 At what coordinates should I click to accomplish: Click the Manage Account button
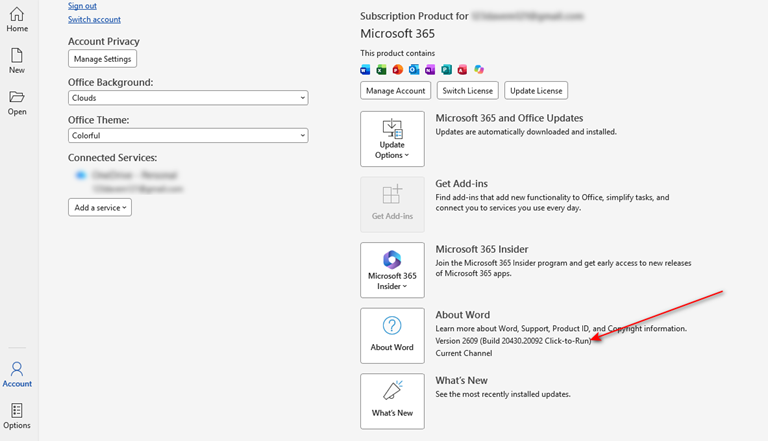[x=396, y=91]
